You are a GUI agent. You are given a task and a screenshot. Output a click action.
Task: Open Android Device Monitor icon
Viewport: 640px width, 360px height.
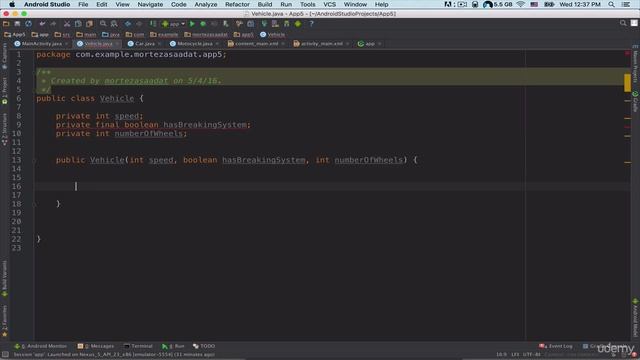coord(298,24)
